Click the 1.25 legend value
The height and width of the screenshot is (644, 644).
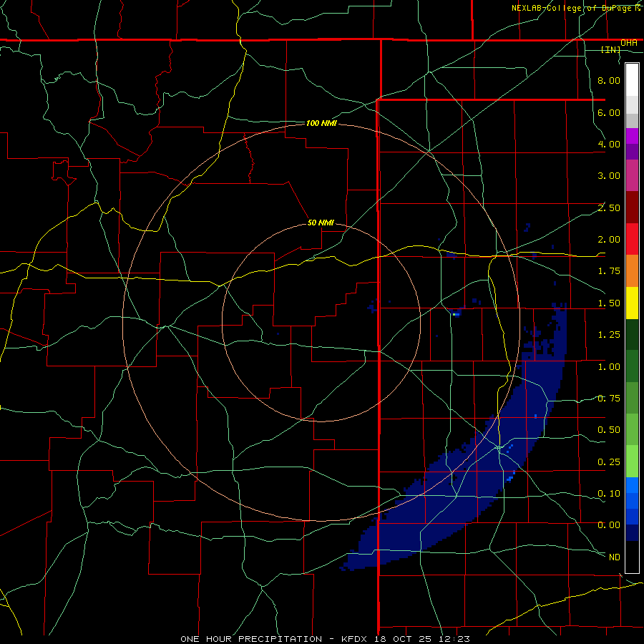[x=609, y=335]
